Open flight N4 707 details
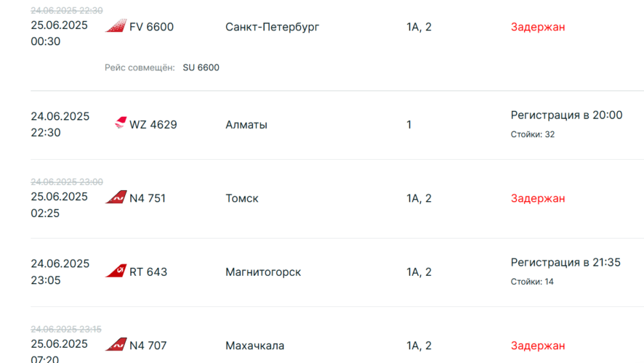This screenshot has height=363, width=644. click(x=148, y=346)
